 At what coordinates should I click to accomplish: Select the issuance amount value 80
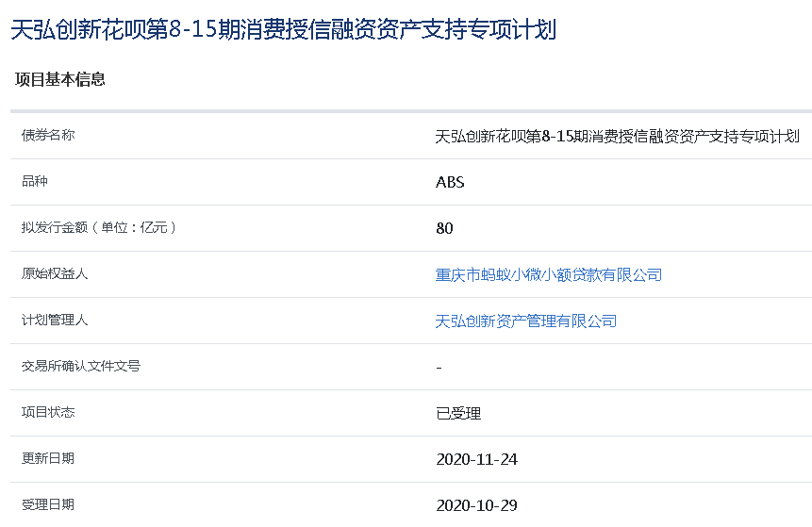(444, 228)
